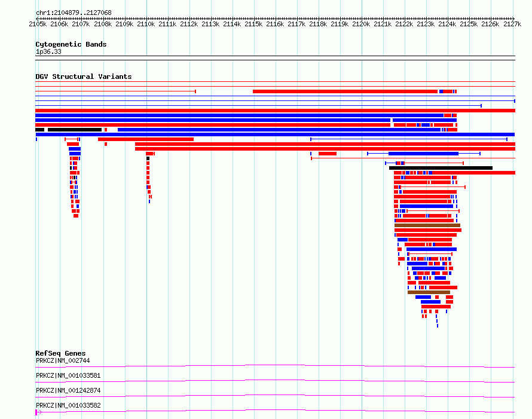The height and width of the screenshot is (419, 532).
Task: Select the longer brown structural variant bar
Action: [427, 225]
